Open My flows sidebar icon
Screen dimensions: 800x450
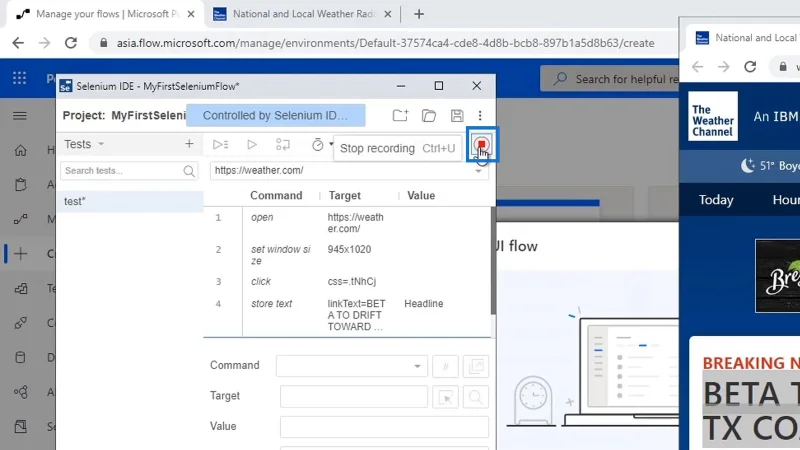pos(20,219)
